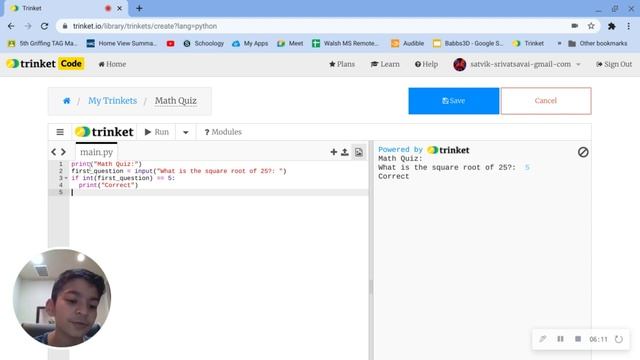Upload a file with the upload icon
This screenshot has height=360, width=640.
coord(345,152)
